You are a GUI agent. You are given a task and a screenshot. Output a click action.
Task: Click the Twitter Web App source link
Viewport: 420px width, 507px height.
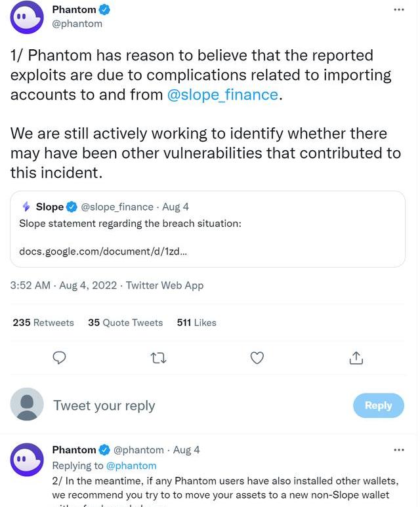pyautogui.click(x=165, y=285)
